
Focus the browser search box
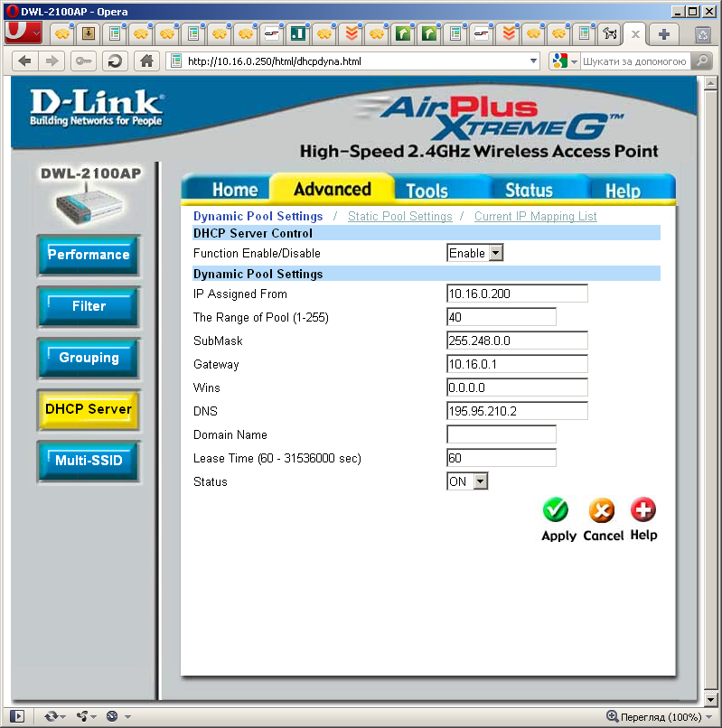(x=634, y=61)
